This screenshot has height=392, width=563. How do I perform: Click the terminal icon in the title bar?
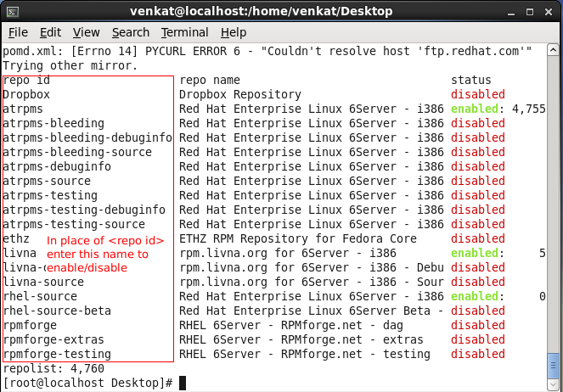tap(13, 12)
